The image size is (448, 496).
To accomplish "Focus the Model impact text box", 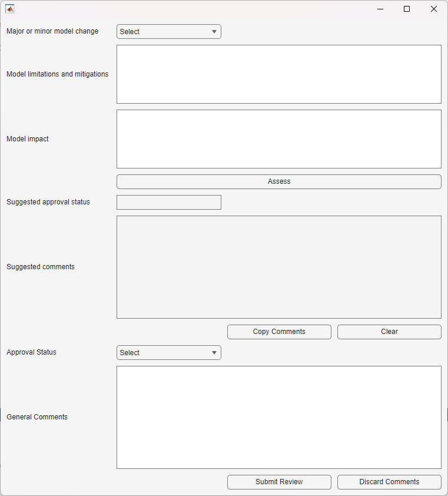I will tap(278, 139).
